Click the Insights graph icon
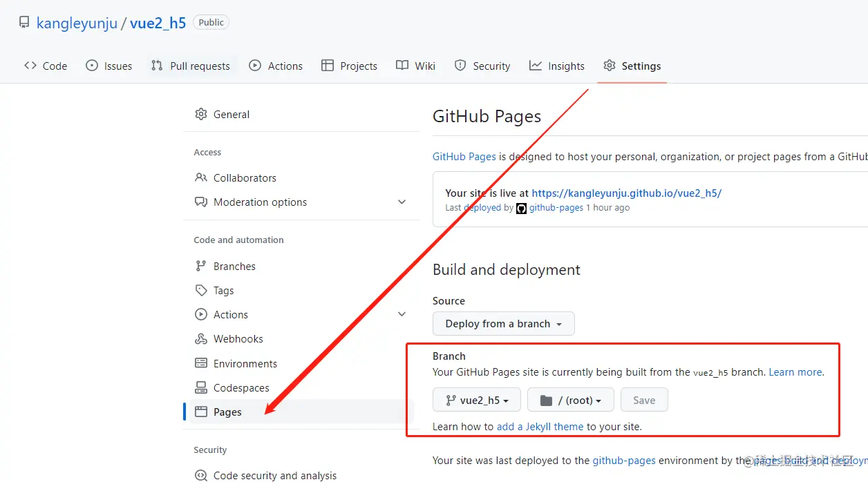Image resolution: width=868 pixels, height=482 pixels. coord(536,66)
